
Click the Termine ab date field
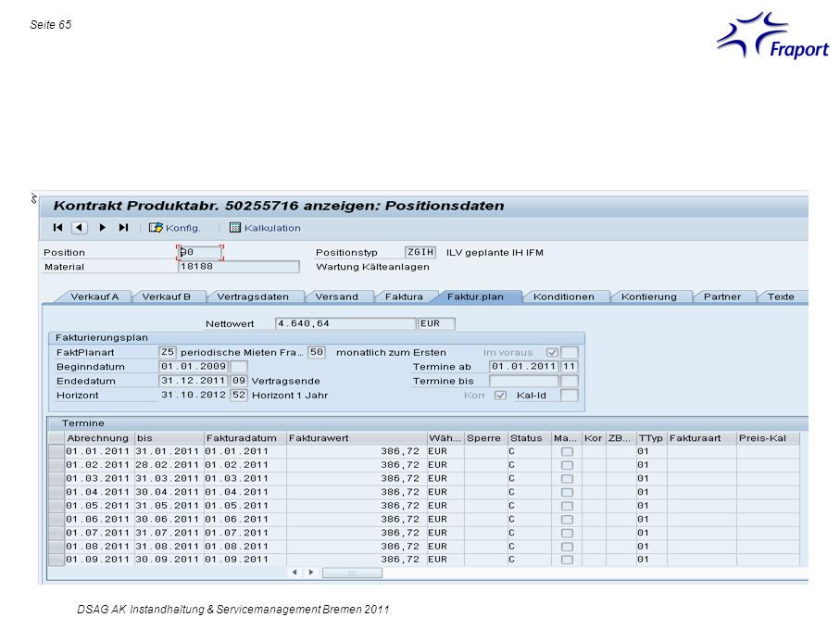[524, 367]
